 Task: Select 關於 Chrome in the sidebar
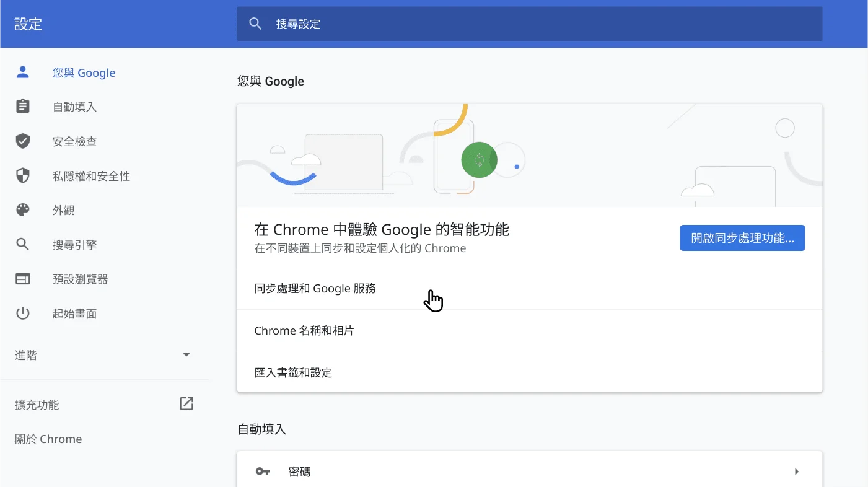48,439
